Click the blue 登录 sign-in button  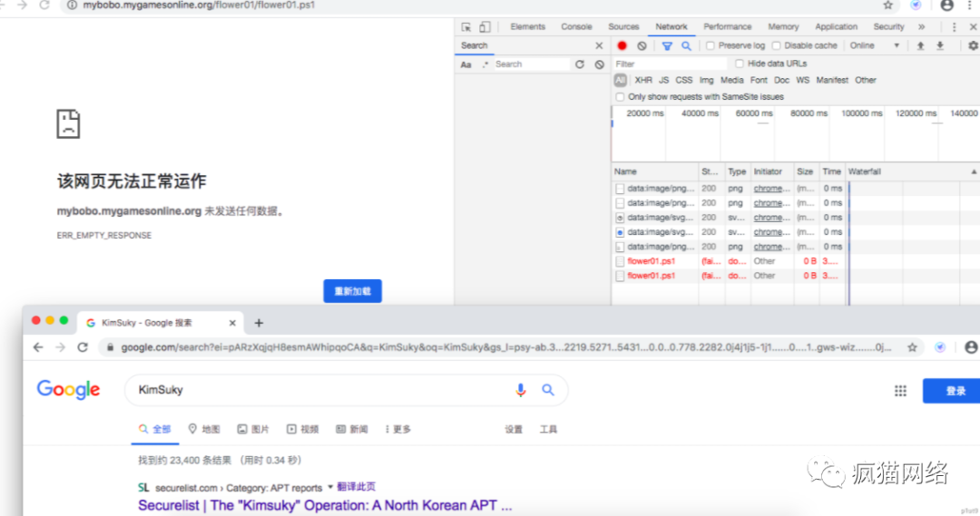click(x=951, y=391)
